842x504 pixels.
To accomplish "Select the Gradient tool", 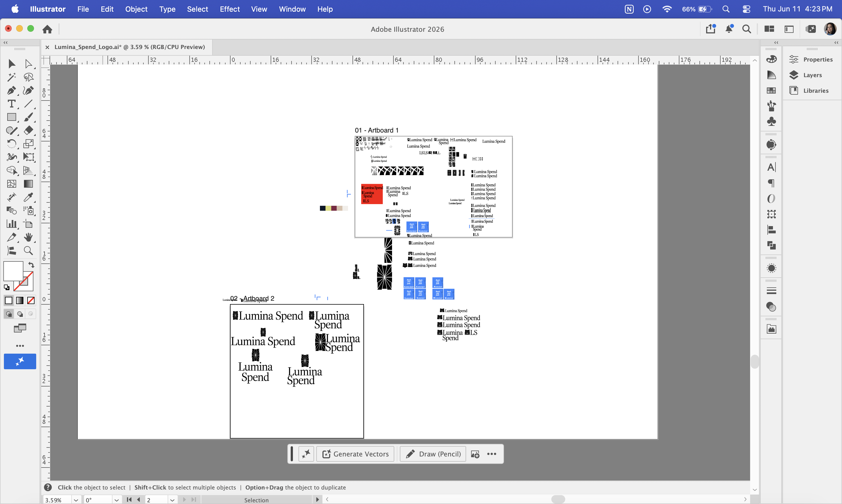I will (x=28, y=184).
